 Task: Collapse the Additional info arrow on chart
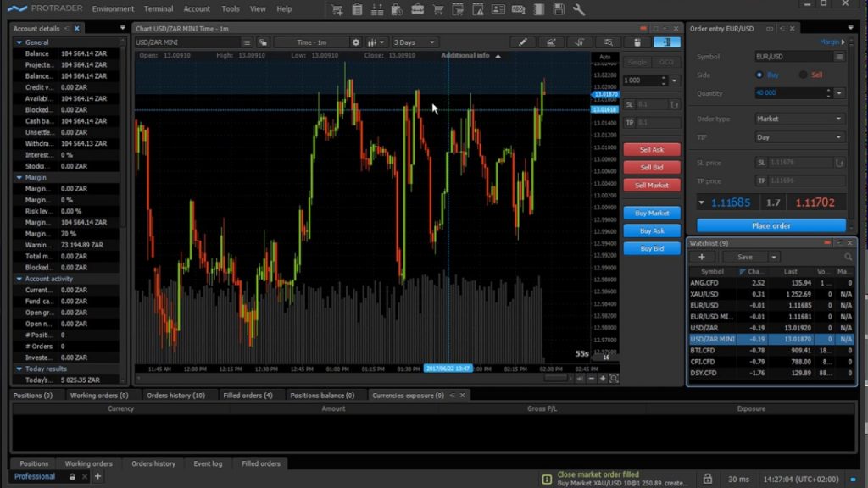(498, 56)
